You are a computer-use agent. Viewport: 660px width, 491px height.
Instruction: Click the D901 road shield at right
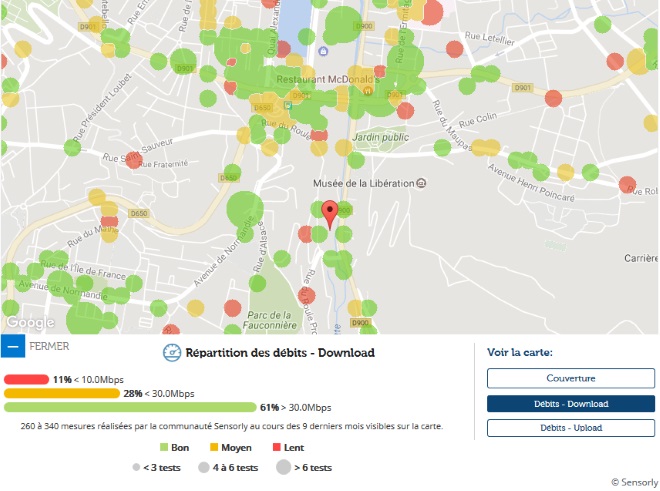click(x=522, y=88)
